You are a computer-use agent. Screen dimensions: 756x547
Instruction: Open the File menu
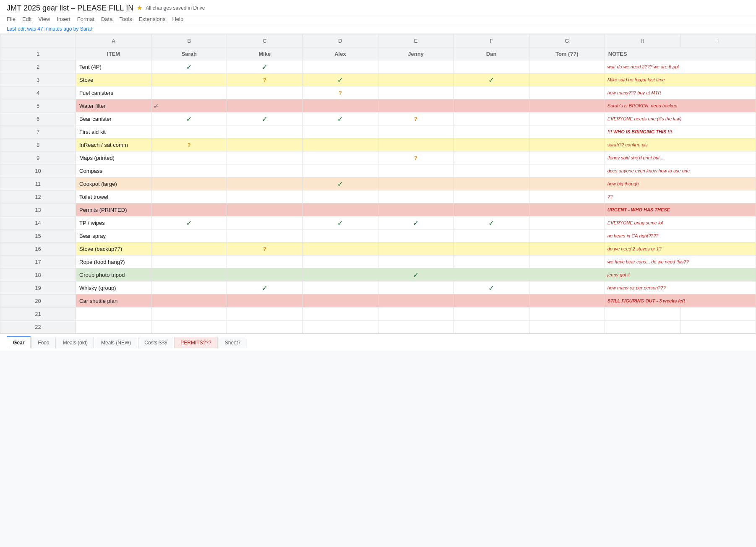click(x=11, y=19)
